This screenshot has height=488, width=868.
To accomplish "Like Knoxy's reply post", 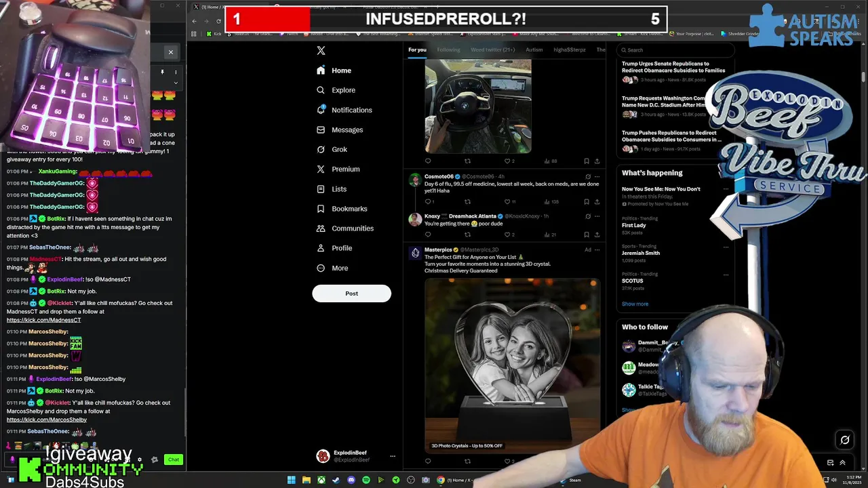I will pos(507,235).
